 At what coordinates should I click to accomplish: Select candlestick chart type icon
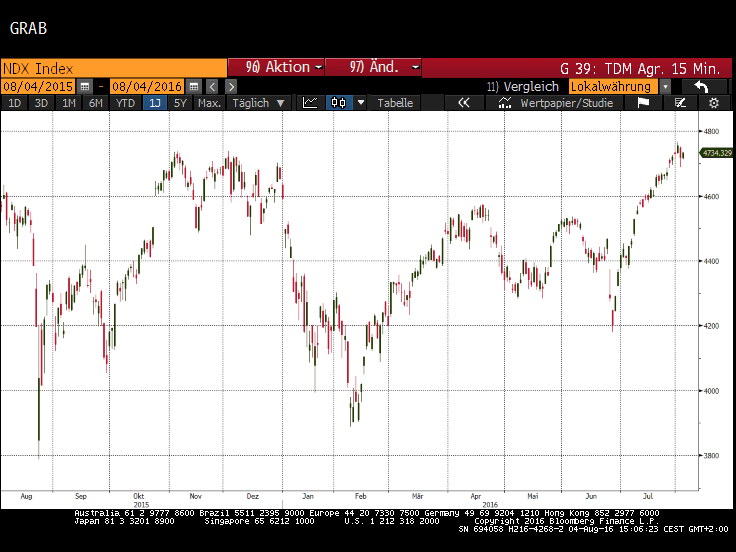coord(339,103)
